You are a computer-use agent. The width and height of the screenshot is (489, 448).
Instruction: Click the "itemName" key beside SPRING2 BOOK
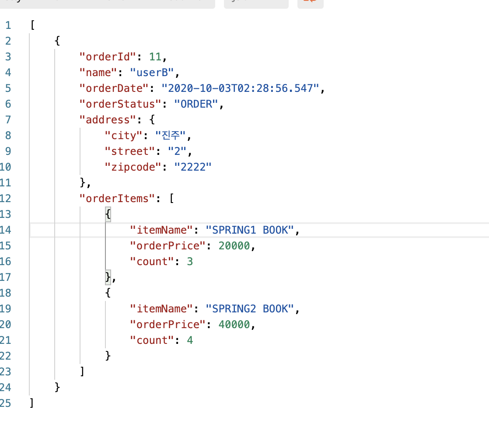click(161, 309)
